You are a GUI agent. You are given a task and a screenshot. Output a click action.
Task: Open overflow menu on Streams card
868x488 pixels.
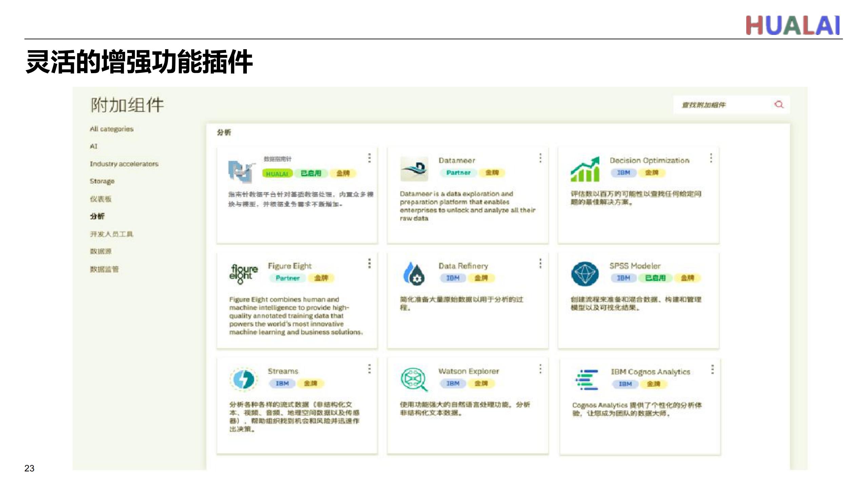tap(370, 369)
